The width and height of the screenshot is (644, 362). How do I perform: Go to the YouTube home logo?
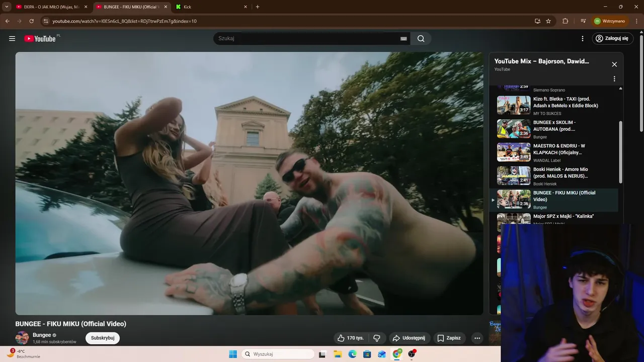[40, 39]
